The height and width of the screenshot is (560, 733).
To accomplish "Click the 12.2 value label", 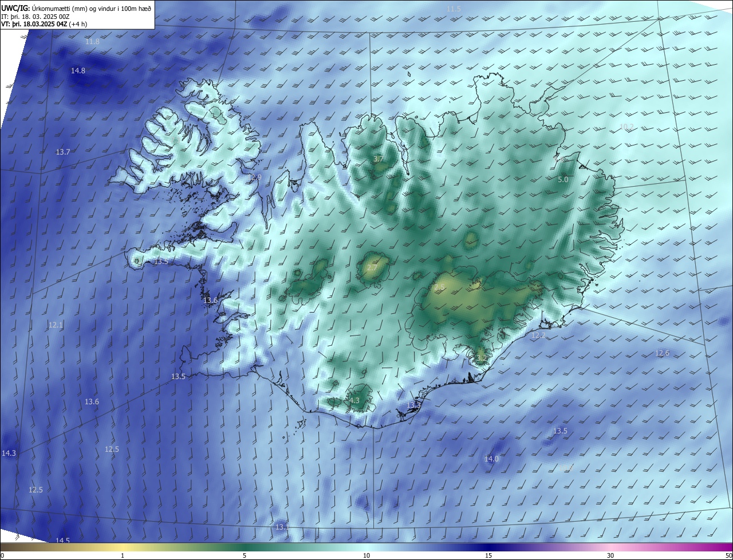I will 538,336.
